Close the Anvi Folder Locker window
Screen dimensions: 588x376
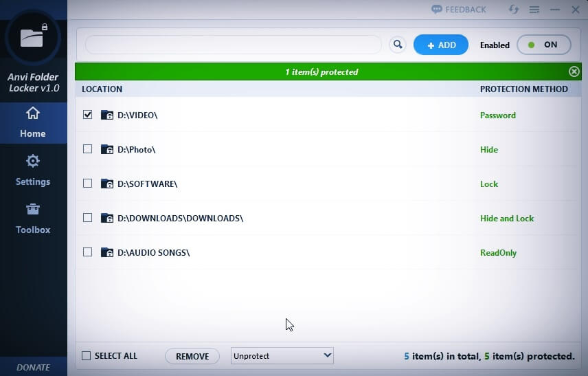[575, 10]
